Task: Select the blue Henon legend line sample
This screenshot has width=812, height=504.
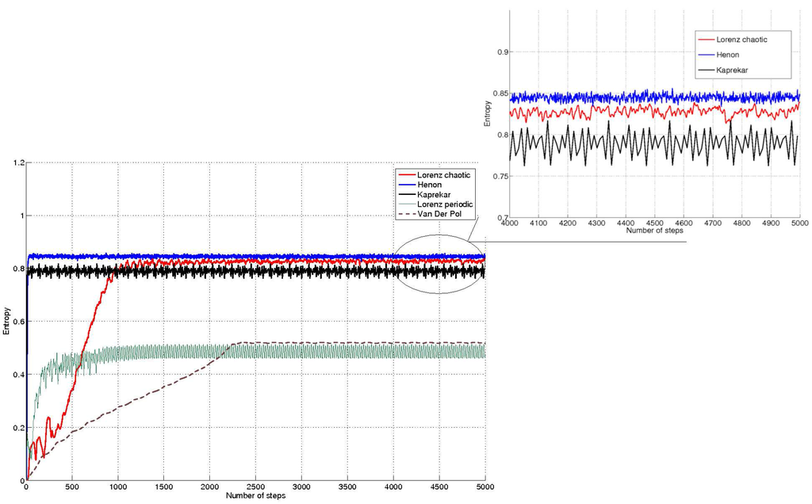Action: click(x=407, y=185)
